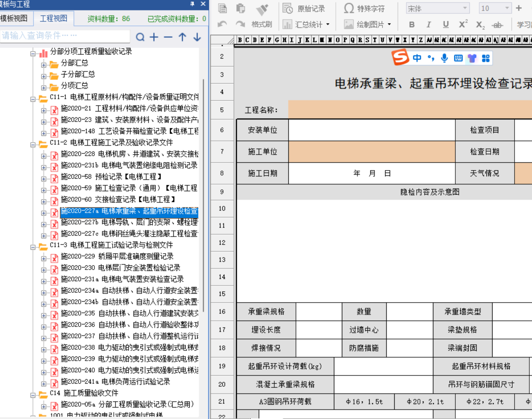This screenshot has width=532, height=419.
Task: Toggle italic formatting I
Action: [428, 25]
